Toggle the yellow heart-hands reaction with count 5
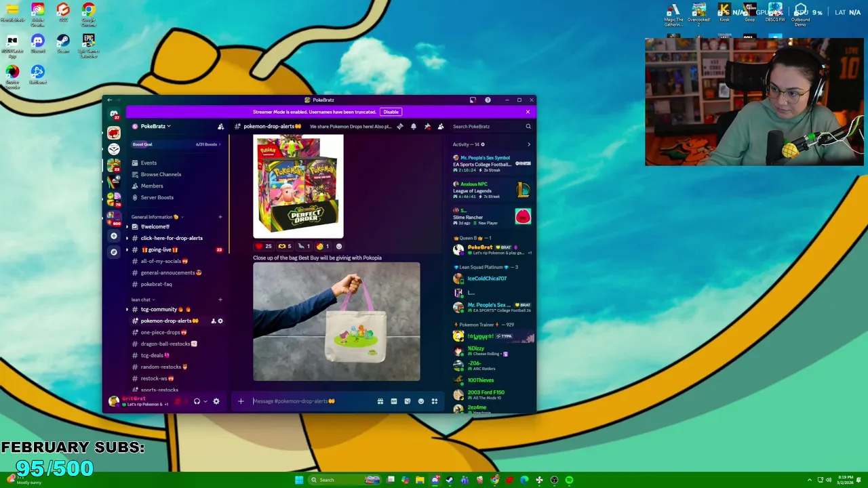 pyautogui.click(x=285, y=247)
